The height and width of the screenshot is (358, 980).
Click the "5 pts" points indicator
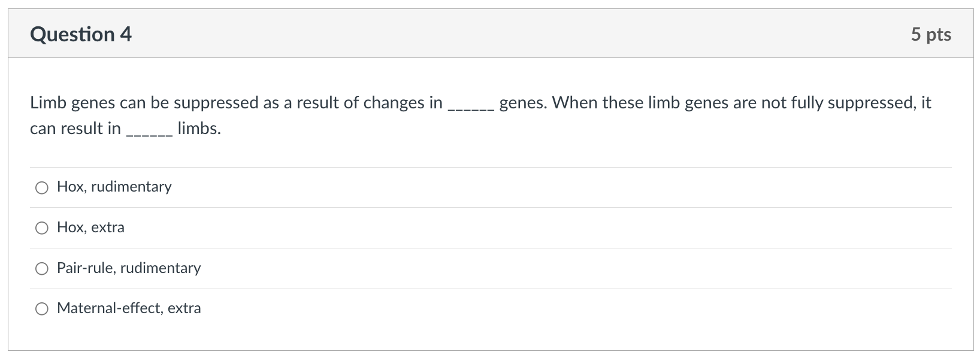[930, 35]
